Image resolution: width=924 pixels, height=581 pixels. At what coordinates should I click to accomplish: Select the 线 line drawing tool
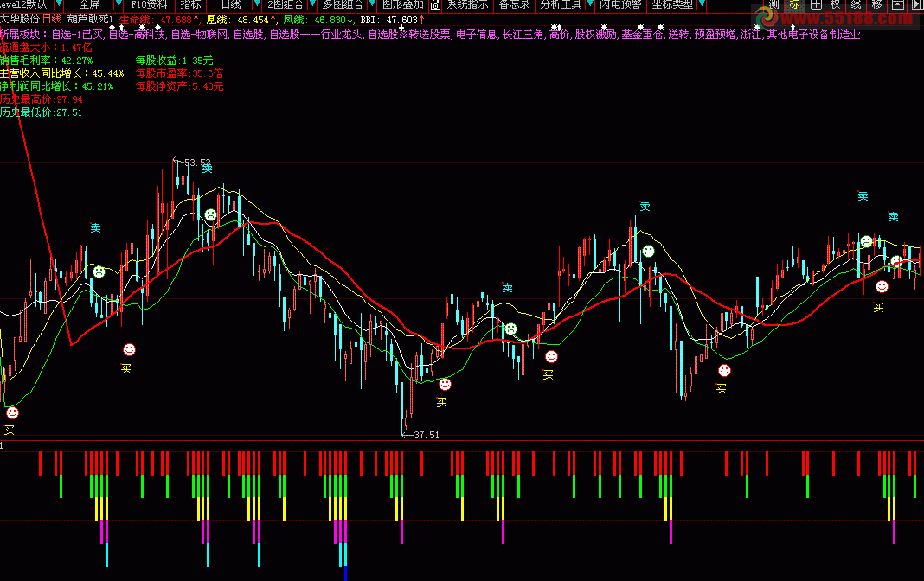tap(856, 4)
